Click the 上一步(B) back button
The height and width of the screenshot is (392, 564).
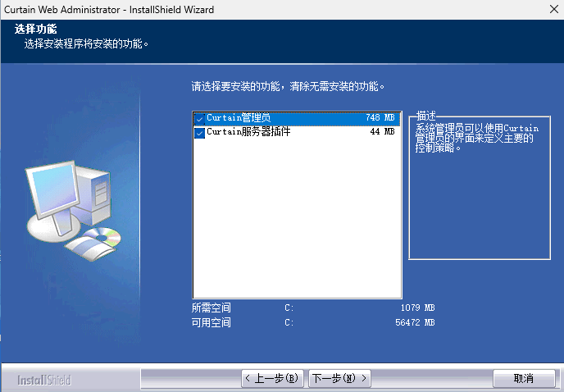click(x=272, y=378)
